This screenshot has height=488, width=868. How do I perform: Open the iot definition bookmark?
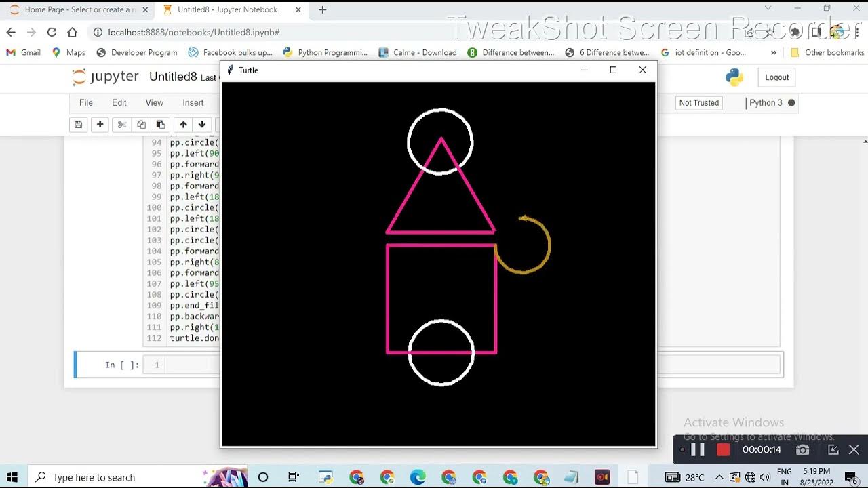pos(703,52)
